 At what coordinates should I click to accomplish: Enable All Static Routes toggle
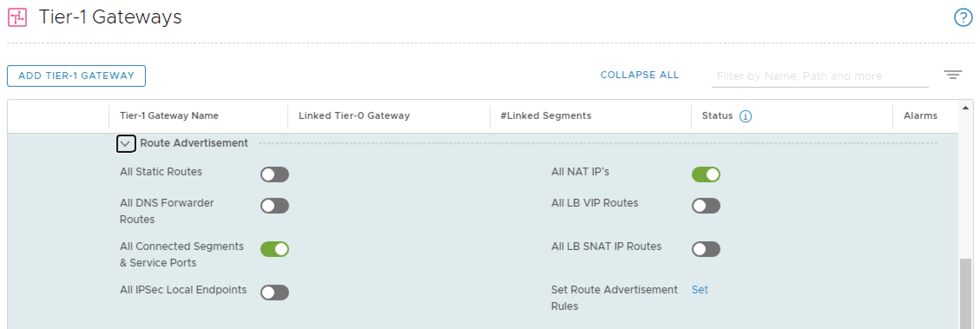[274, 174]
